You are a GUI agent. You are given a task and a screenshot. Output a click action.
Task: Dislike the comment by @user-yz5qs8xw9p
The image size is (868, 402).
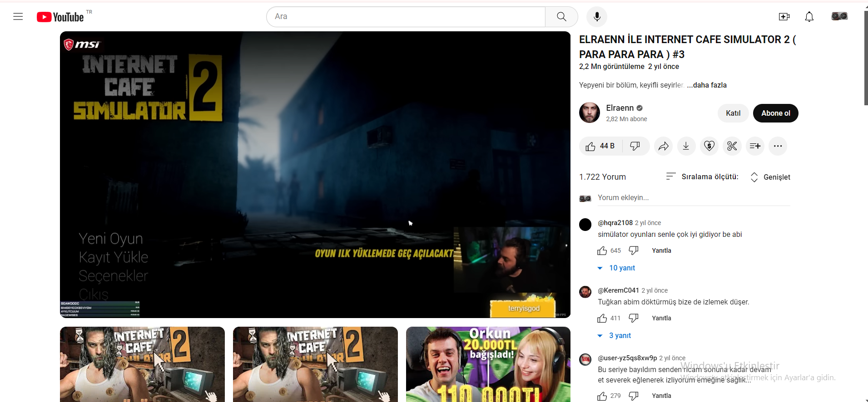pos(634,396)
